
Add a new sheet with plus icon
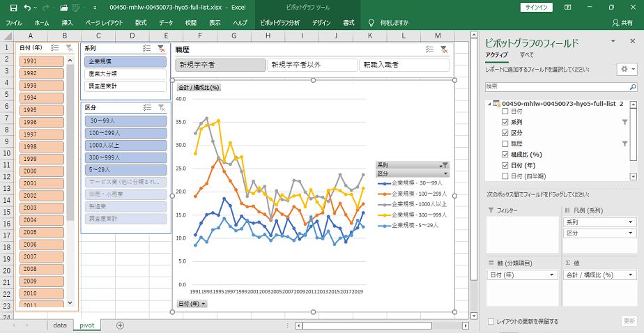pos(120,325)
